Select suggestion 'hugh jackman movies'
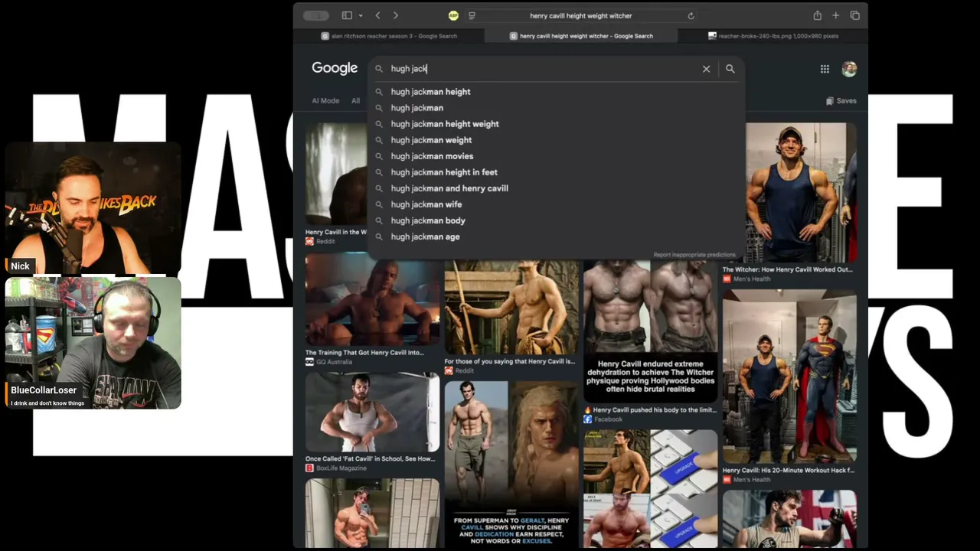 click(x=556, y=156)
